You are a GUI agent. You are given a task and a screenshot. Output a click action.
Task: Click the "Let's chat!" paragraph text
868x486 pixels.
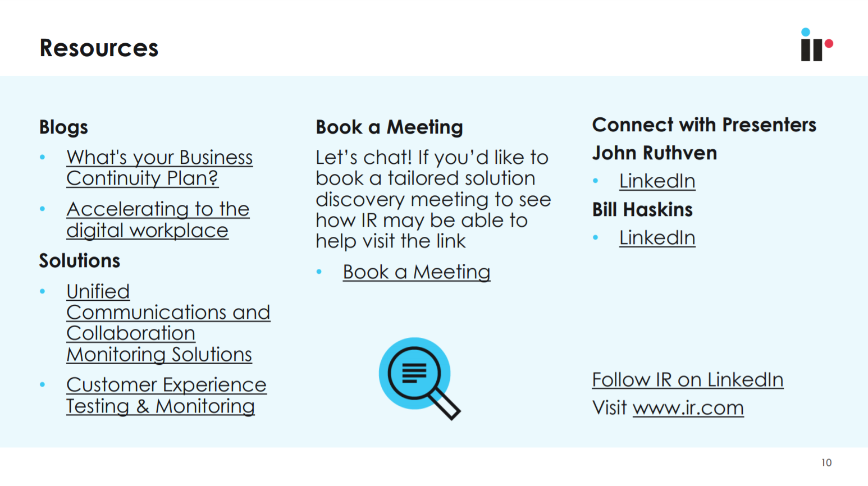pos(433,199)
